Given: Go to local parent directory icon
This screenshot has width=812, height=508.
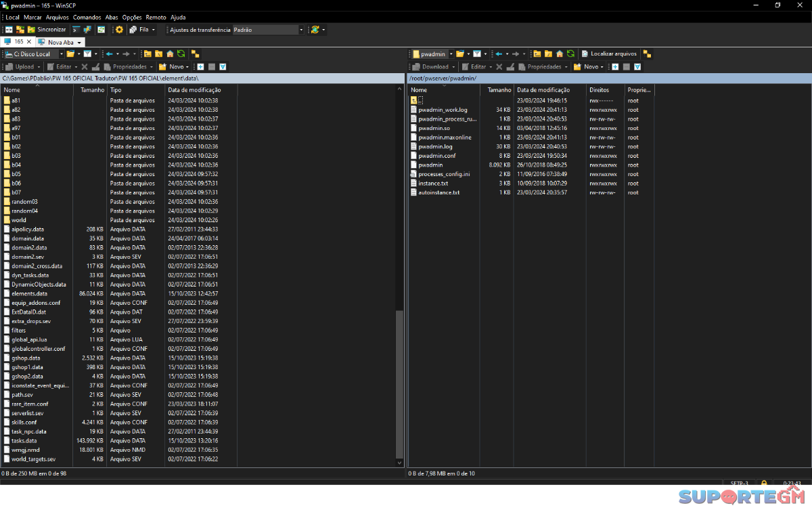Looking at the screenshot, I should click(x=147, y=54).
